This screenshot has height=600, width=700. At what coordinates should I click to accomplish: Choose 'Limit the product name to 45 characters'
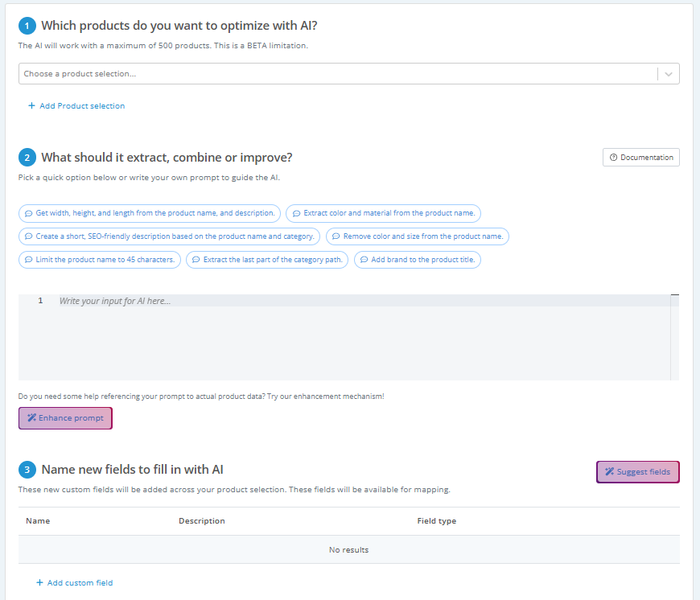100,260
